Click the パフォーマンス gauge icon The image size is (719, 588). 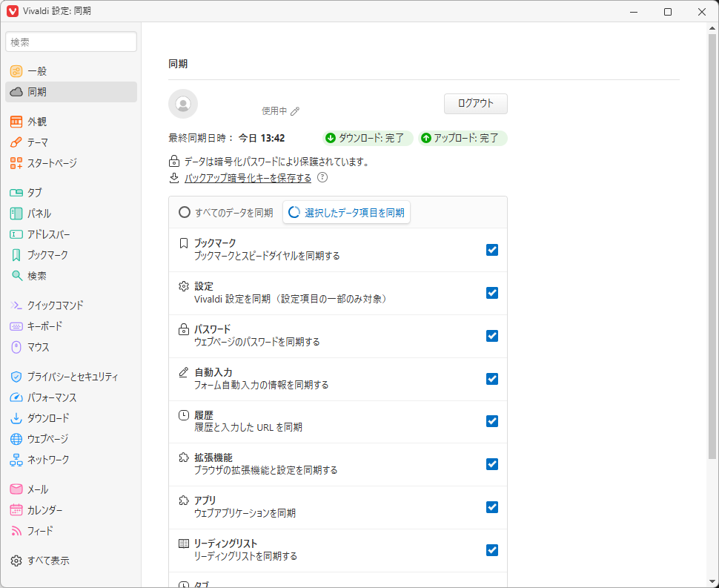(16, 397)
